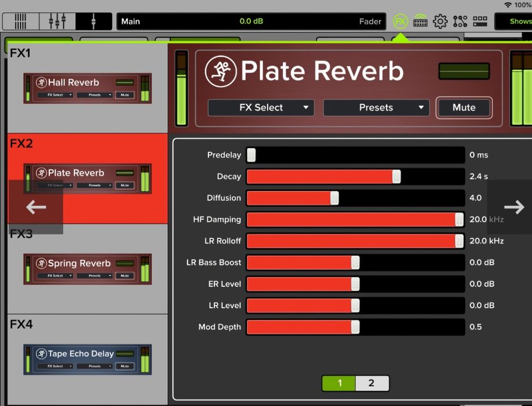Switch to parameter page 1

point(339,383)
